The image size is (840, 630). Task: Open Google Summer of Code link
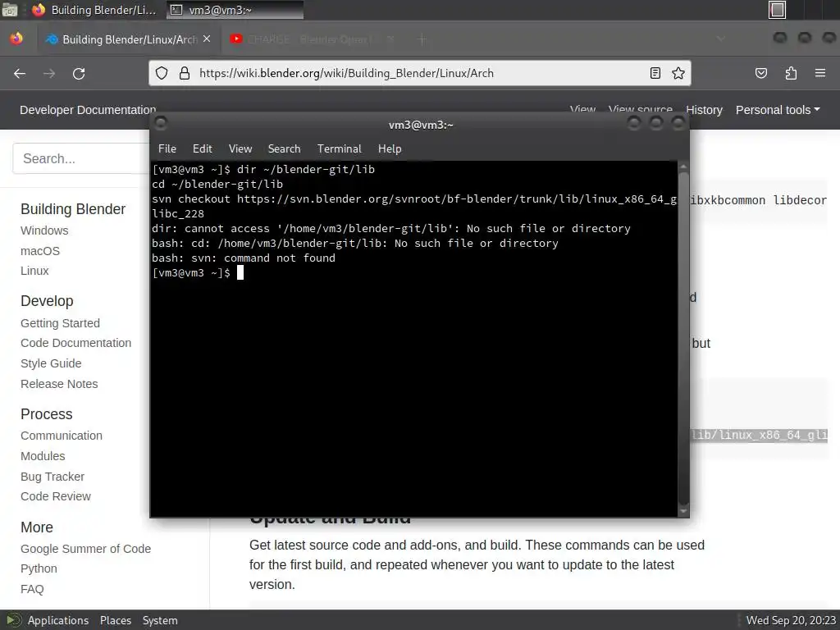85,549
